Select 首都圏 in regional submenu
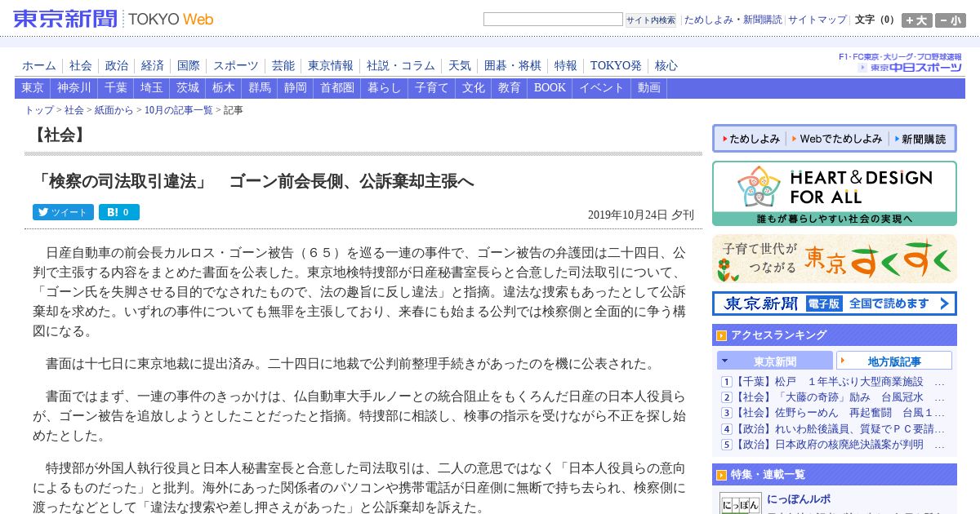 coord(337,88)
